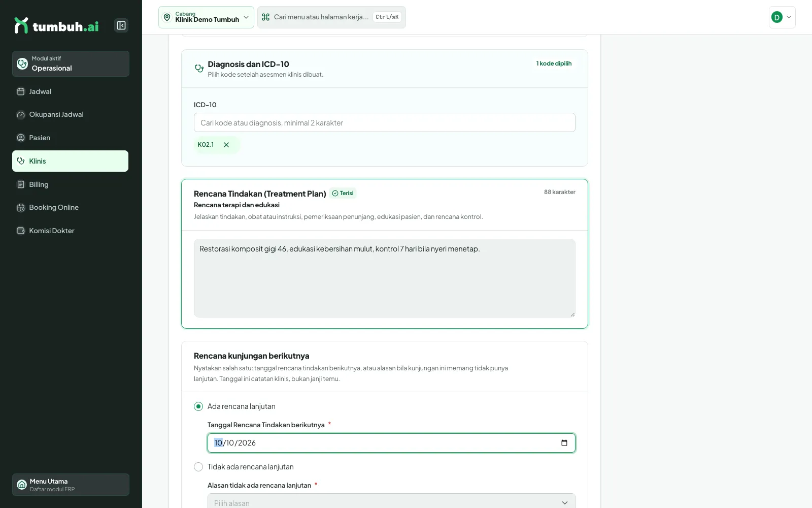Open the Pilih alasan dropdown
The height and width of the screenshot is (508, 812).
click(x=391, y=502)
